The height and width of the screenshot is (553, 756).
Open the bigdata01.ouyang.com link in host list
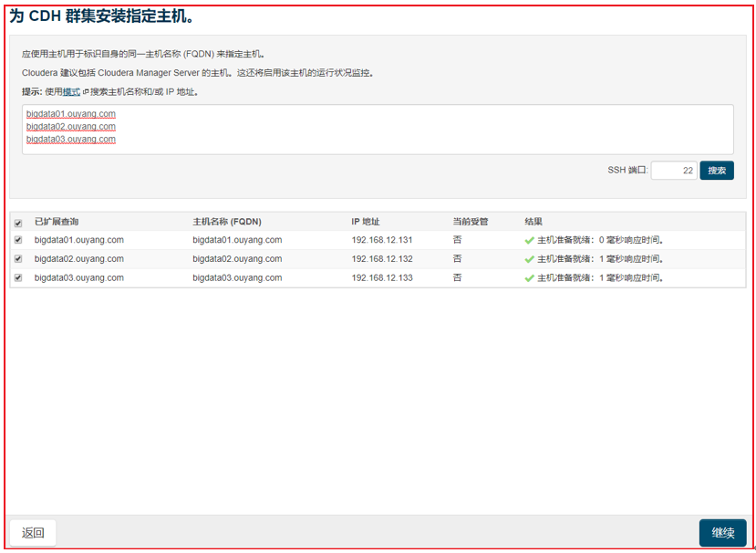pos(69,113)
